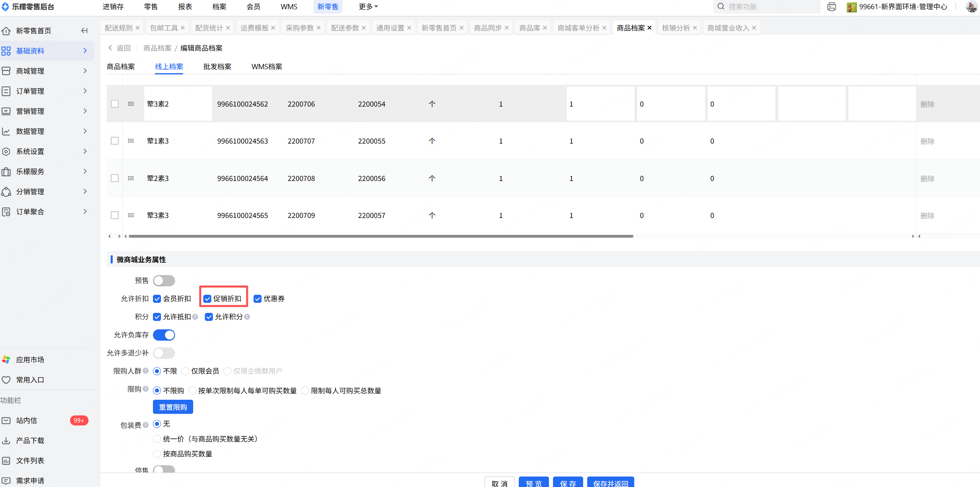Viewport: 980px width, 487px height.
Task: Uncheck the 促销折扣 checkbox
Action: point(207,299)
